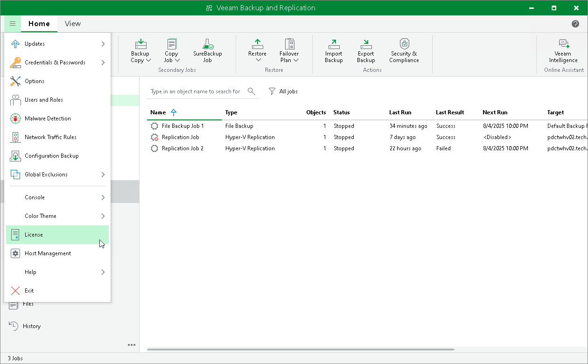Expand the Help submenu arrow
Image resolution: width=588 pixels, height=364 pixels.
point(103,272)
